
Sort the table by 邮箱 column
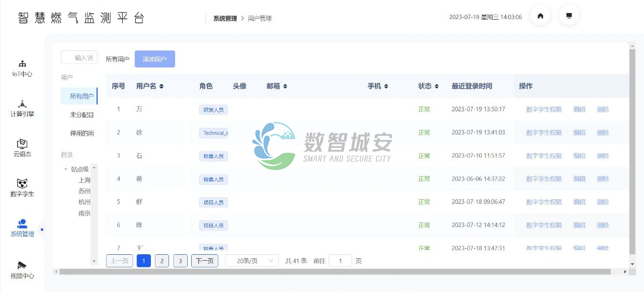(285, 87)
